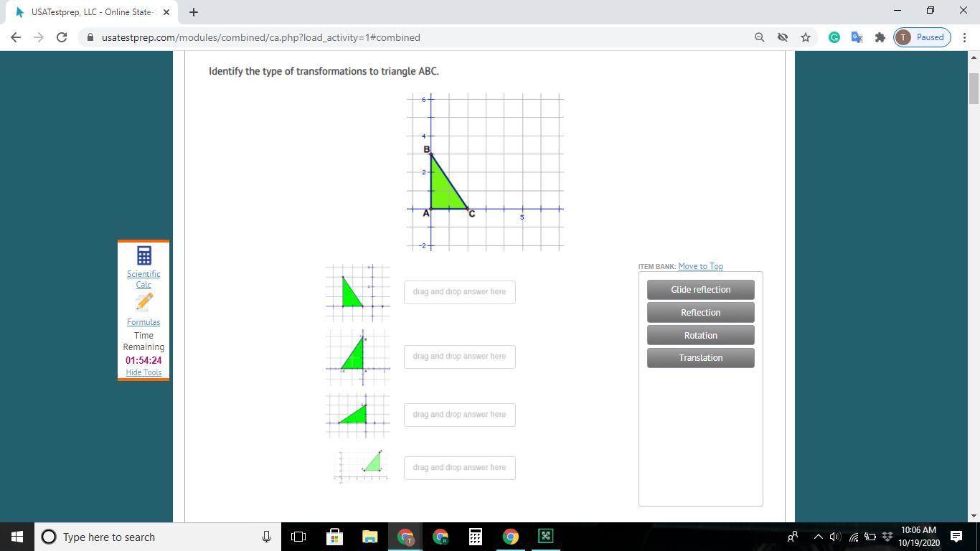Open the people icon in system tray
This screenshot has height=551, width=980.
tap(793, 537)
